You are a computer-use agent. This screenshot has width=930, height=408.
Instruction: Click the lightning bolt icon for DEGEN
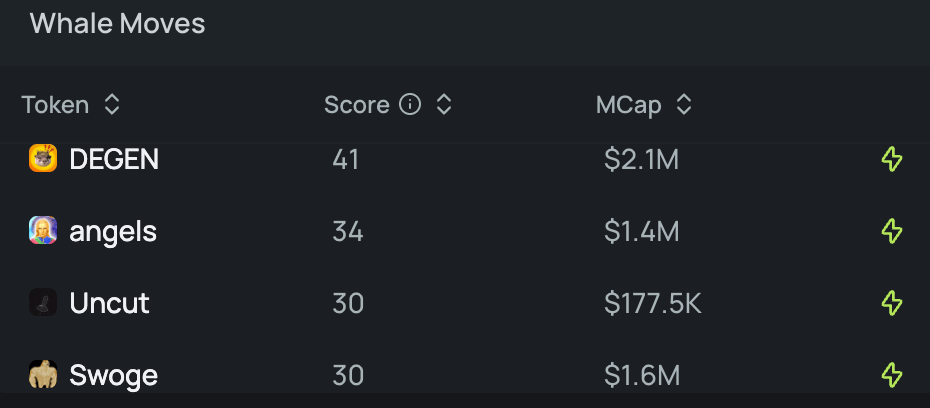891,159
